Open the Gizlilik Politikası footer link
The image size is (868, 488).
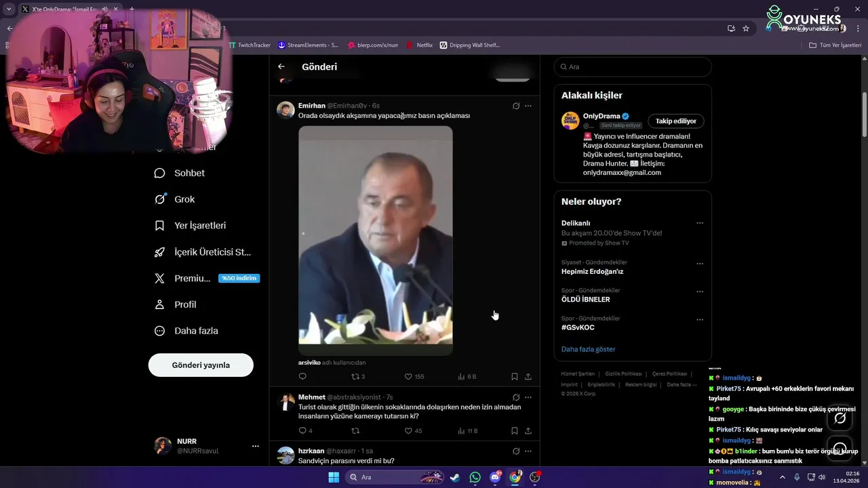(x=623, y=373)
